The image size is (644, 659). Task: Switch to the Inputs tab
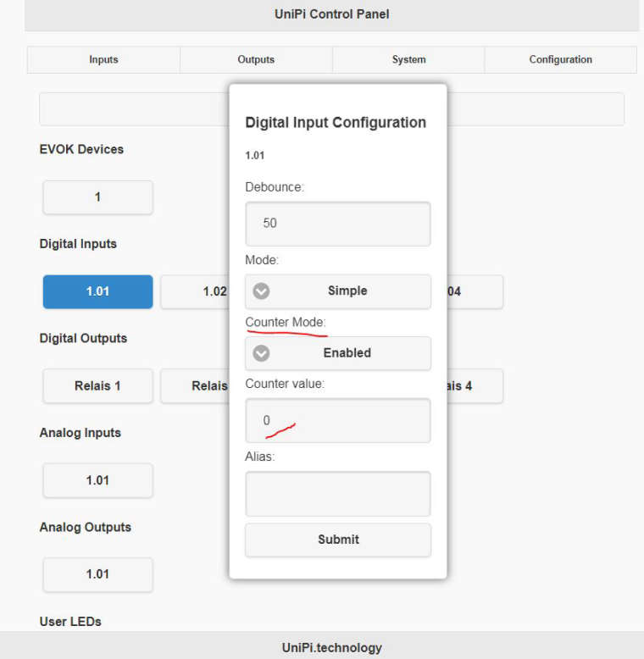[103, 59]
